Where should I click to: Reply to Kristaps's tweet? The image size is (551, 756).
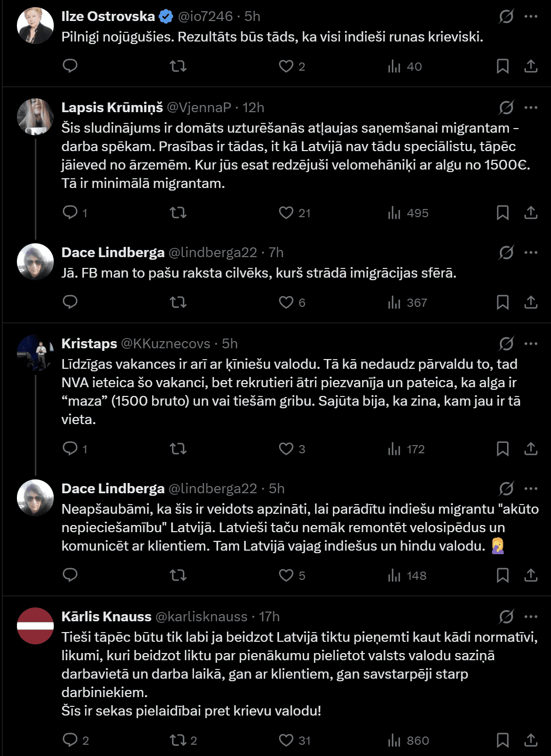pos(70,449)
